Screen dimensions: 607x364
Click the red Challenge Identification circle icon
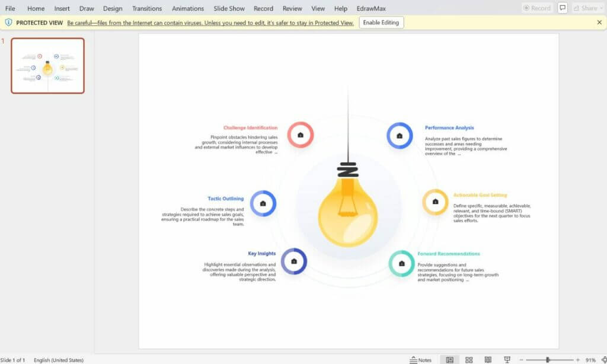(x=301, y=135)
